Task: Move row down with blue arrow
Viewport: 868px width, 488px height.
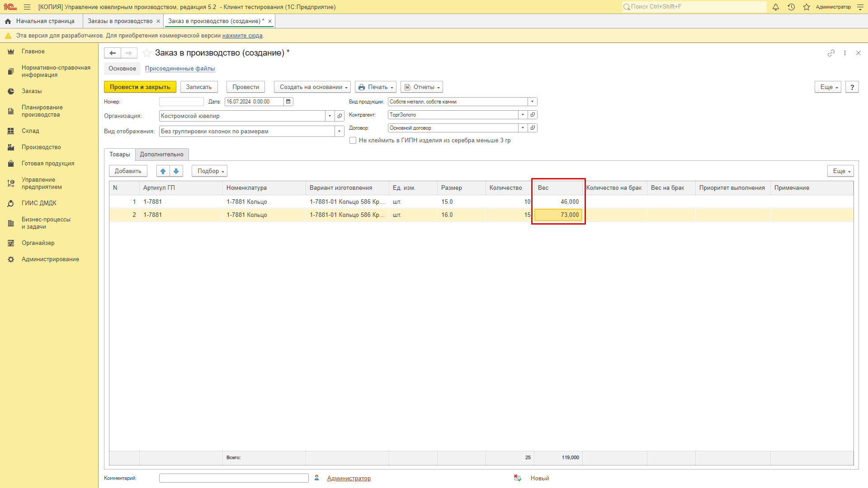Action: (176, 171)
